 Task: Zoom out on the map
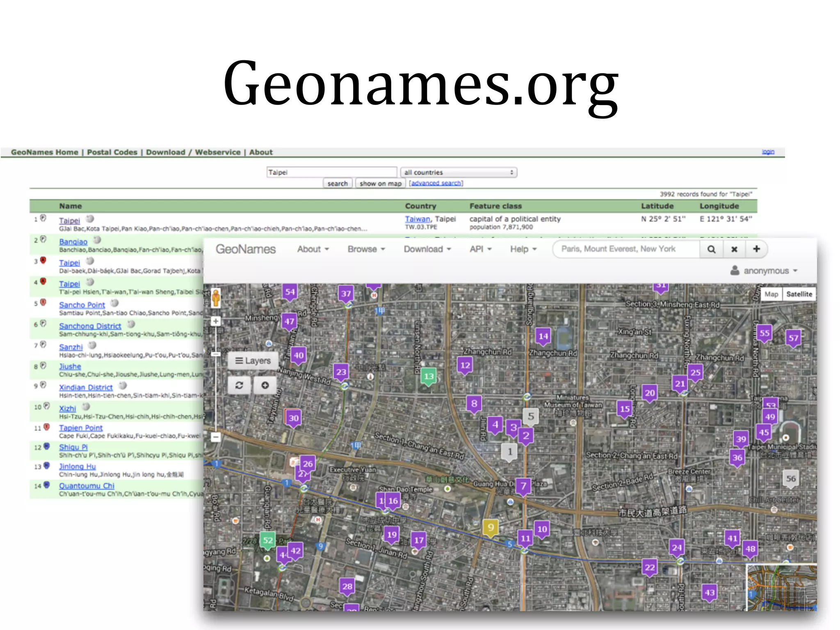tap(216, 437)
